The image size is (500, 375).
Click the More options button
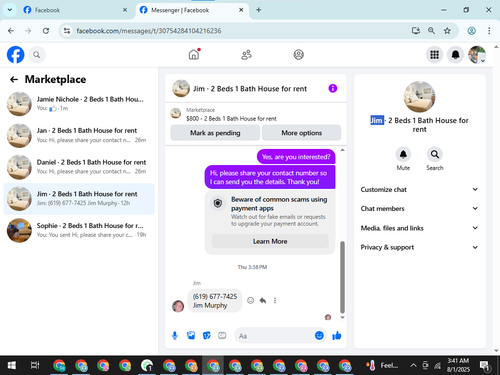[x=301, y=133]
